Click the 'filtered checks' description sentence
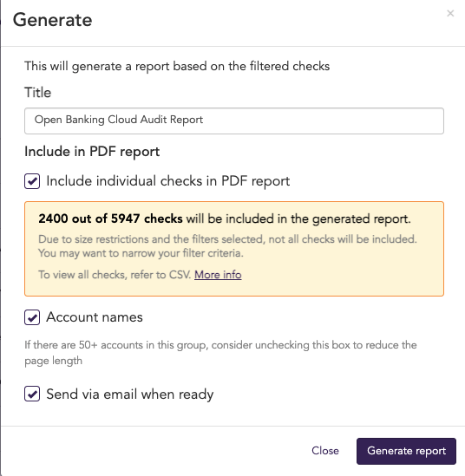 [177, 66]
